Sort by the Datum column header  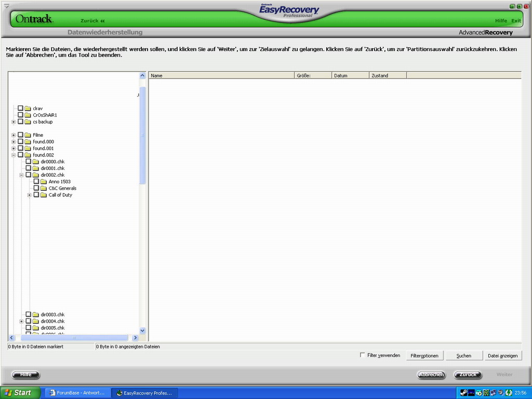pyautogui.click(x=350, y=75)
